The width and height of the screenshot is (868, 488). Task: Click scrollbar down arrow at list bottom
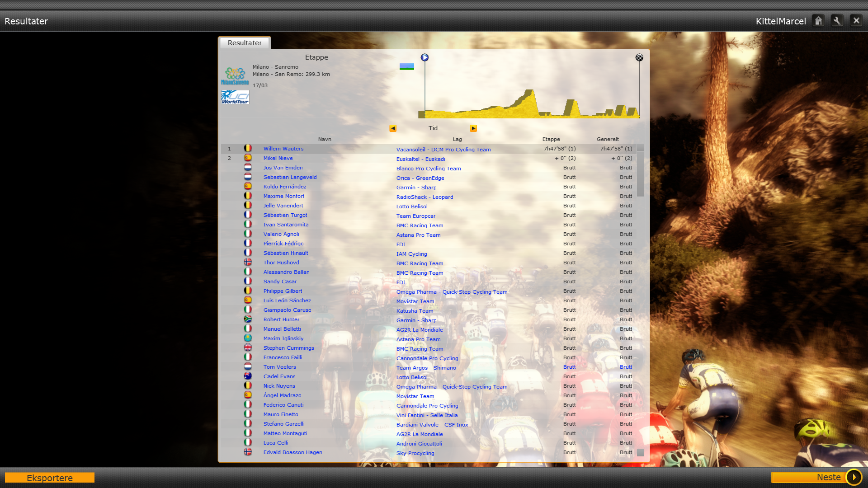click(x=640, y=453)
